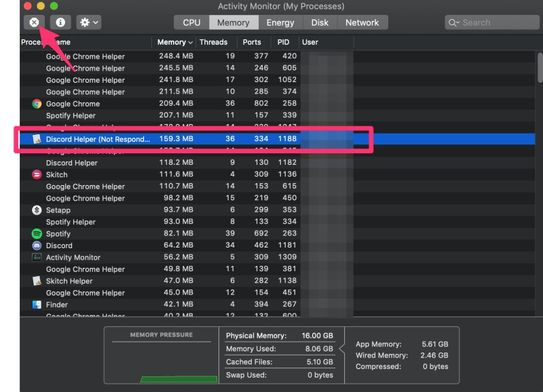This screenshot has height=392, width=543.
Task: Click the Cached Files 5.10 GB entry
Action: click(x=280, y=362)
